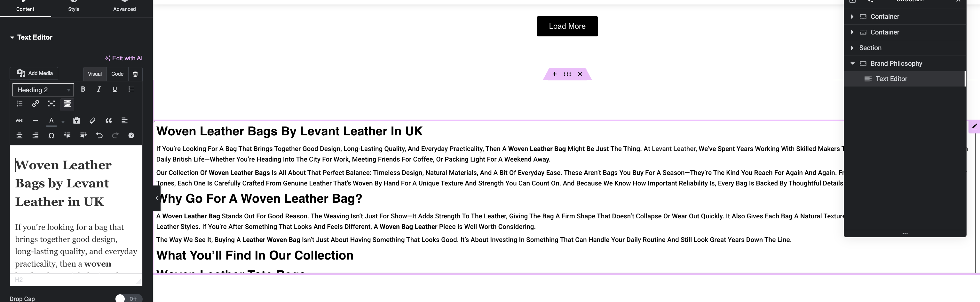Insert a hyperlink with link icon
Screen dimensions: 980x302
click(x=36, y=103)
